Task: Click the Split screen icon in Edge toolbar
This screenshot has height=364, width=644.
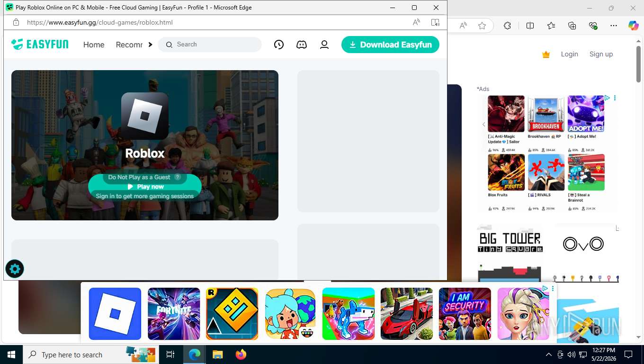Action: tap(530, 26)
